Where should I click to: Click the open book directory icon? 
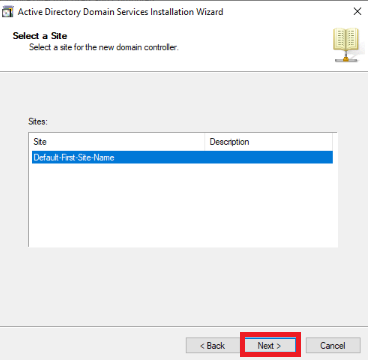click(x=346, y=45)
